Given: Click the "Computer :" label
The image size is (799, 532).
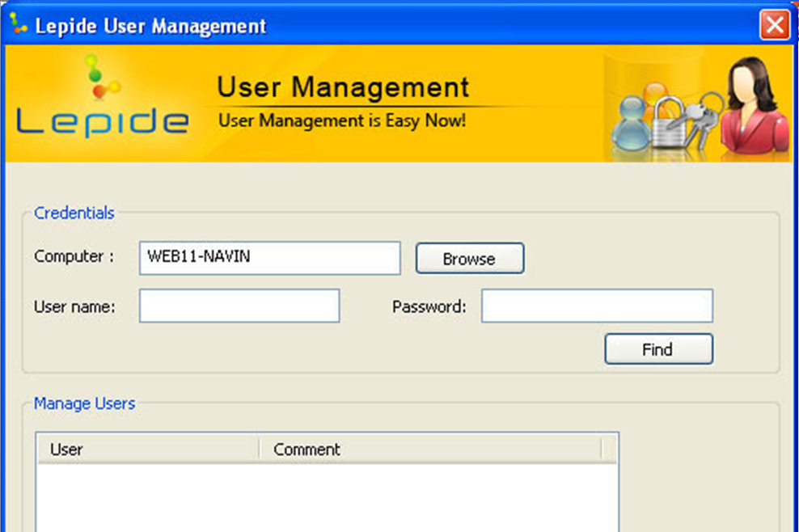Looking at the screenshot, I should click(x=74, y=255).
